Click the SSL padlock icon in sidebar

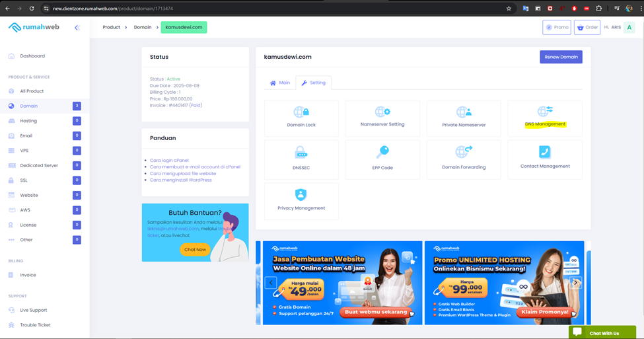[x=11, y=180]
